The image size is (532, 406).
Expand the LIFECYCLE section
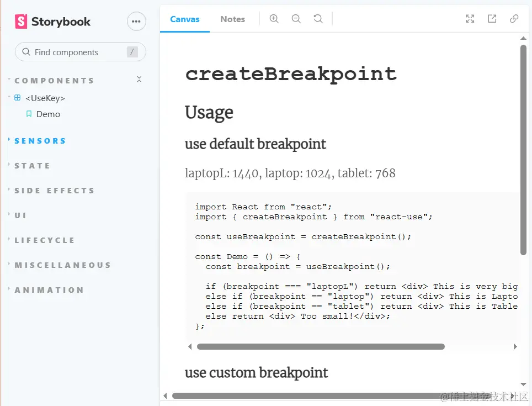point(45,240)
